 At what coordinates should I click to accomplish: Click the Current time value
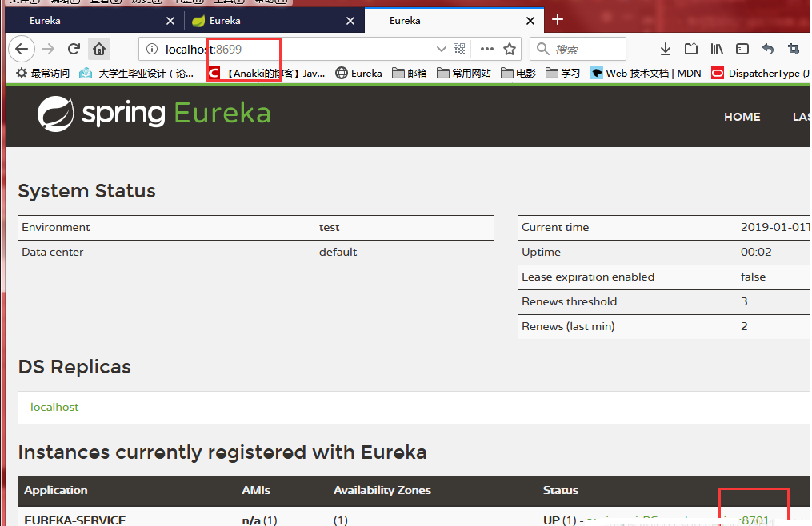[x=774, y=227]
